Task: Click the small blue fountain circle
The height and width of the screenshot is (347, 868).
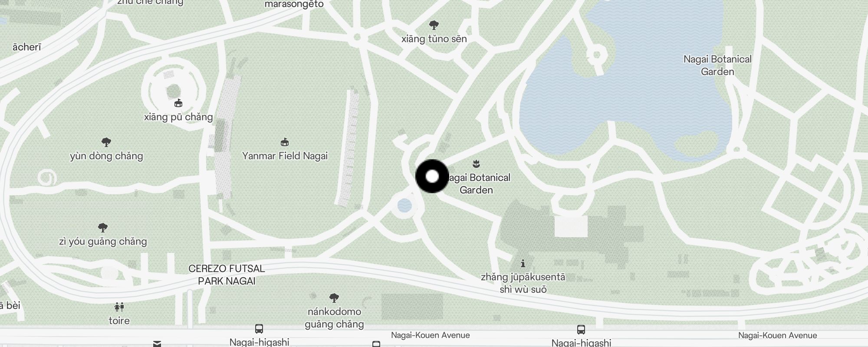Action: click(x=404, y=205)
